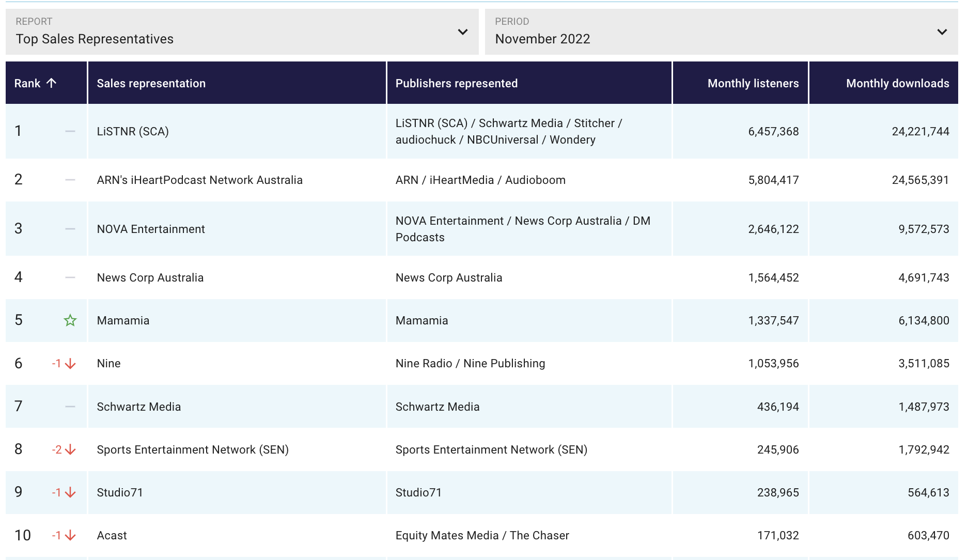Click the -2 rank change for SEN
The height and width of the screenshot is (560, 968).
57,450
